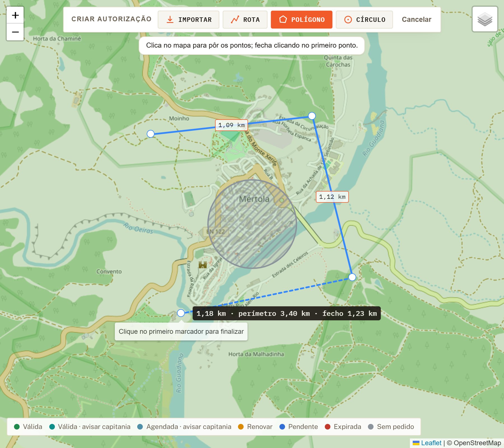Click the grey Sem pedido legend dot
The height and width of the screenshot is (448, 504).
pos(371,427)
